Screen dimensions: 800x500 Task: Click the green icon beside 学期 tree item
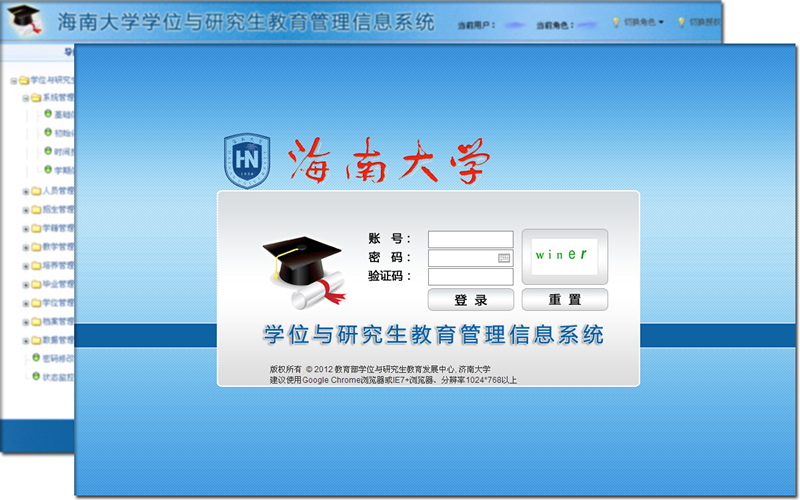coord(48,169)
